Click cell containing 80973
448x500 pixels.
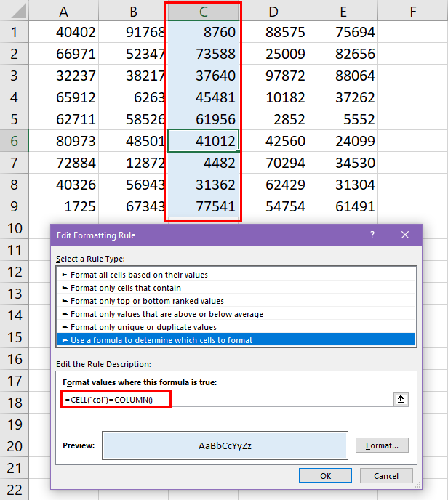pyautogui.click(x=64, y=141)
